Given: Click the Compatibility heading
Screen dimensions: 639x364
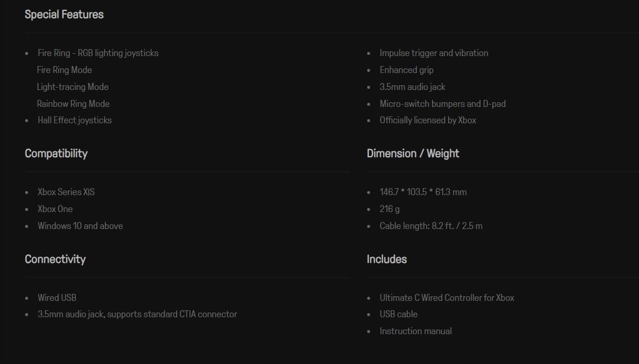Looking at the screenshot, I should click(x=56, y=154).
